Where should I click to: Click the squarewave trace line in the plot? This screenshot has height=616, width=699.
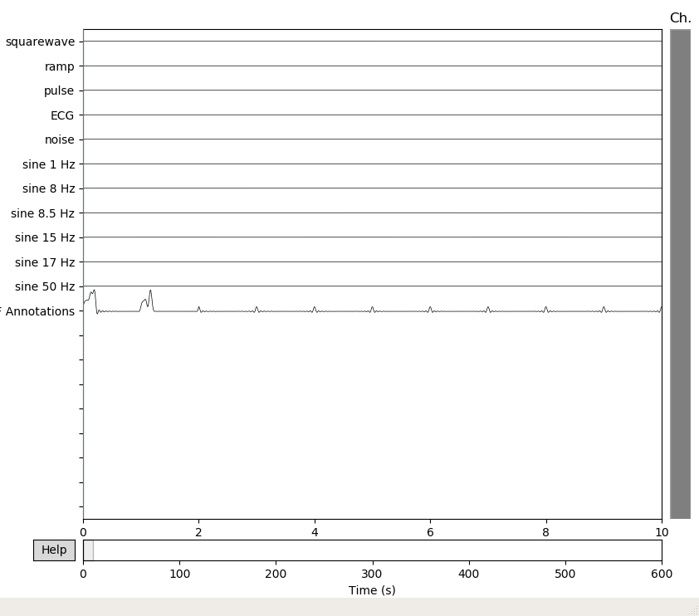[372, 42]
